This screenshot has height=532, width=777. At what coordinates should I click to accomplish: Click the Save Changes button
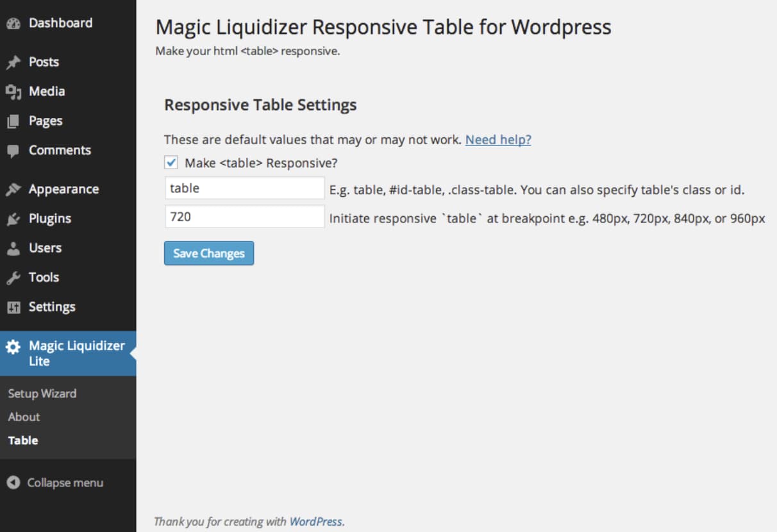[x=208, y=253]
